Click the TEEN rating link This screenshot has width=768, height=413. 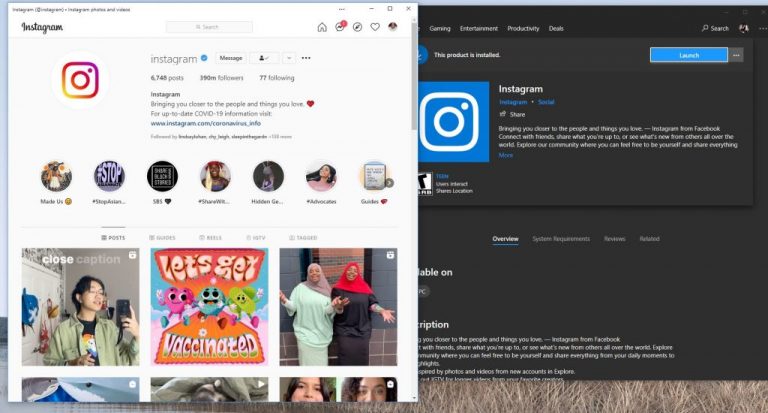point(442,176)
